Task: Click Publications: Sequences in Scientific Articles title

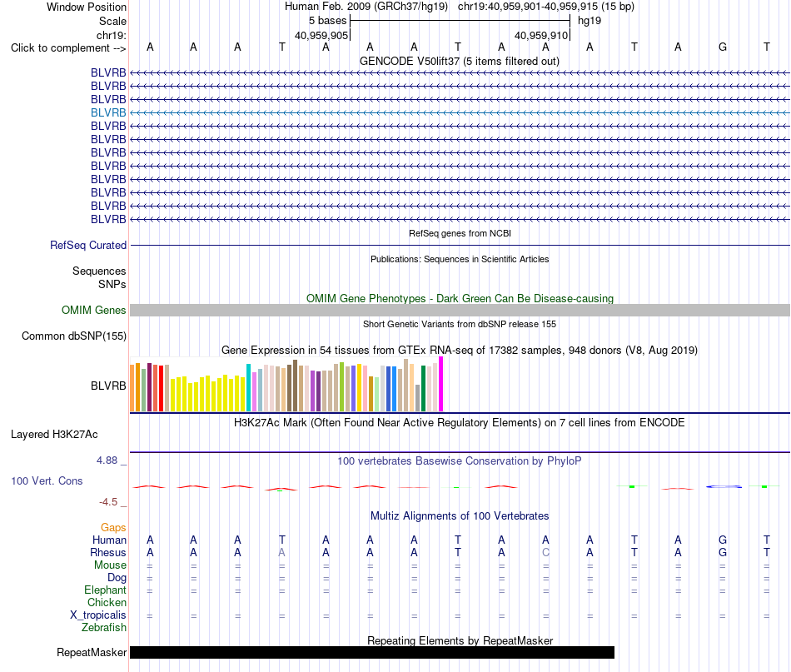Action: [460, 259]
